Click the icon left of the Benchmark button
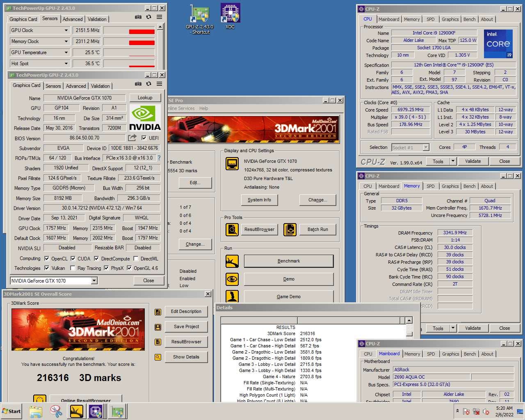 click(x=232, y=261)
